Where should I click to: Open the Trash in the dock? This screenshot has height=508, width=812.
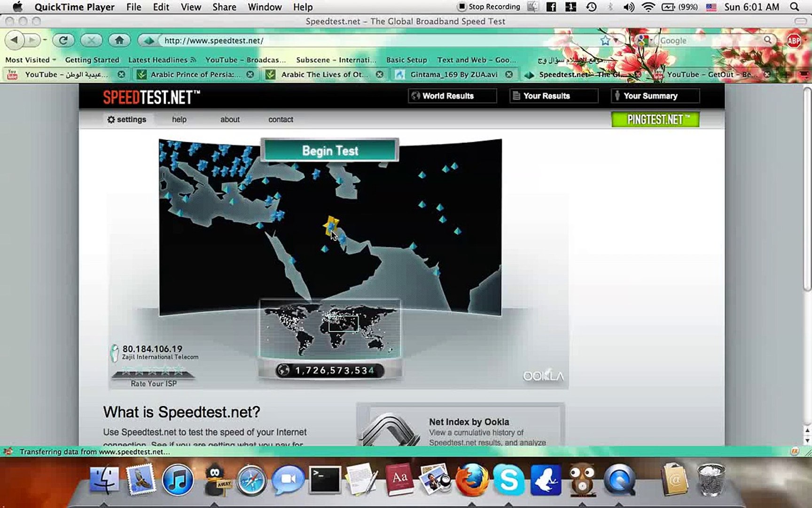pos(711,480)
